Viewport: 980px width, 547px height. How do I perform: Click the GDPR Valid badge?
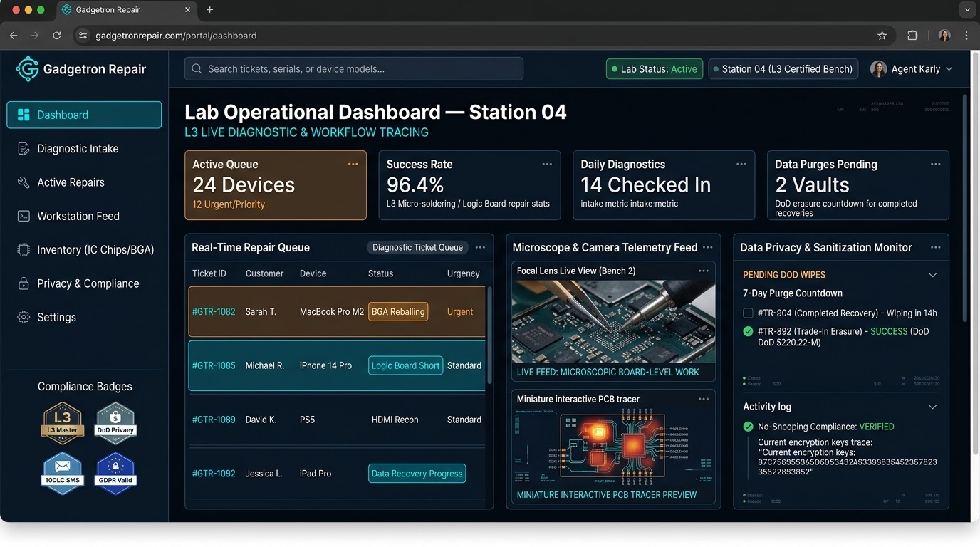115,473
